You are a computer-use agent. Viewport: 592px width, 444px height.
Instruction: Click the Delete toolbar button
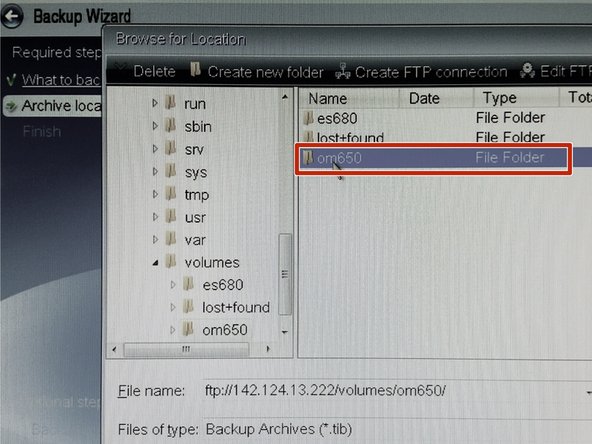click(x=154, y=71)
